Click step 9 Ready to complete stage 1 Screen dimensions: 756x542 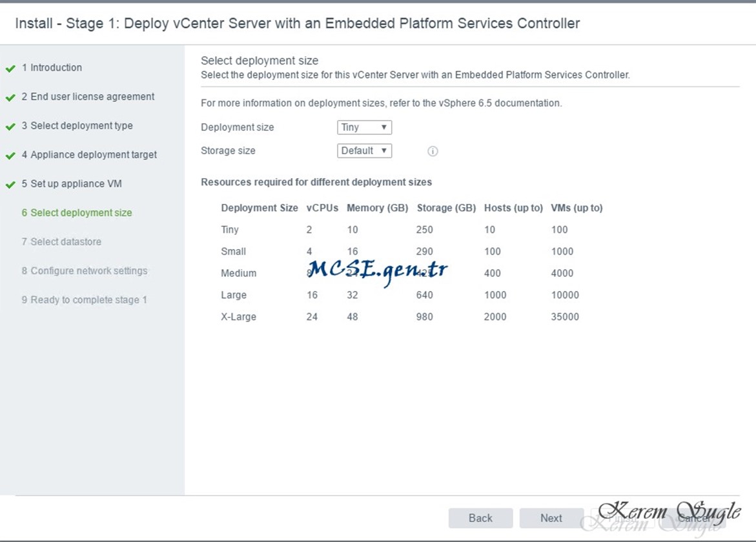point(84,299)
